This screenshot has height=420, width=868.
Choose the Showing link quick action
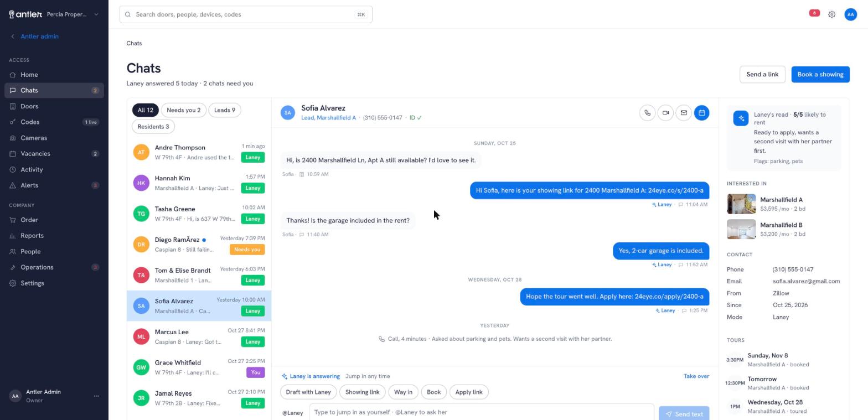(362, 392)
